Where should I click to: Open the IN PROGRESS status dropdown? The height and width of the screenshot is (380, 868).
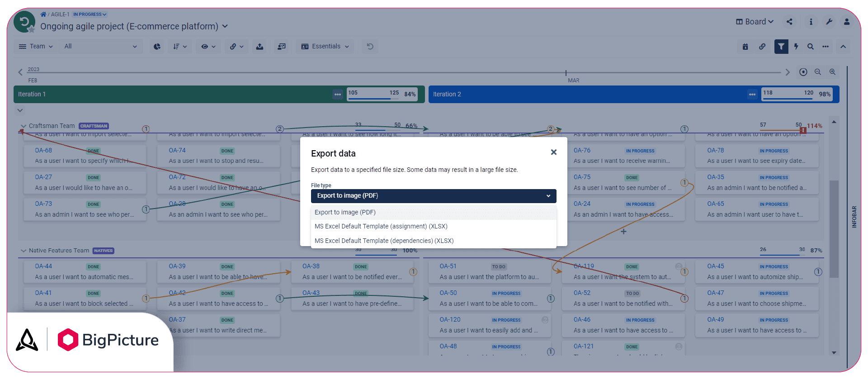pyautogui.click(x=90, y=14)
